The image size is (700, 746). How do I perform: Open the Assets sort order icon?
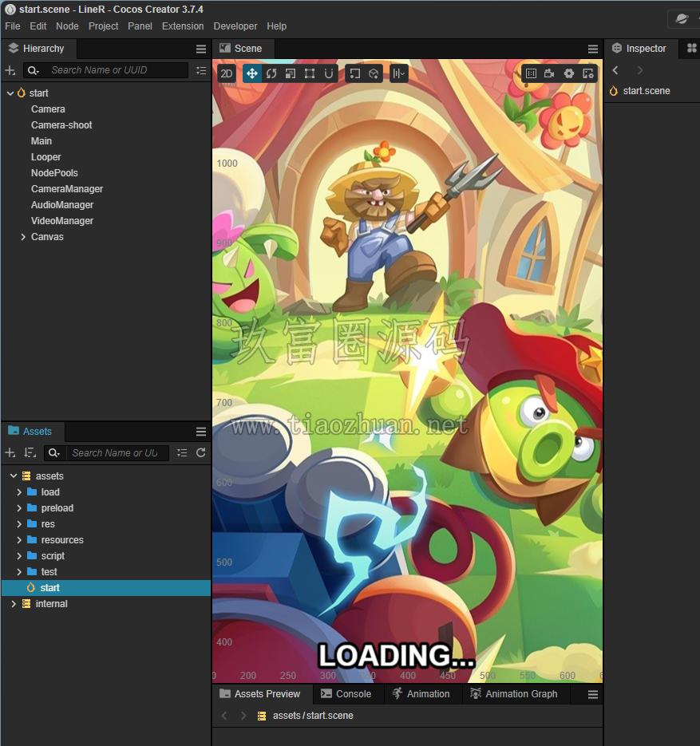[30, 453]
